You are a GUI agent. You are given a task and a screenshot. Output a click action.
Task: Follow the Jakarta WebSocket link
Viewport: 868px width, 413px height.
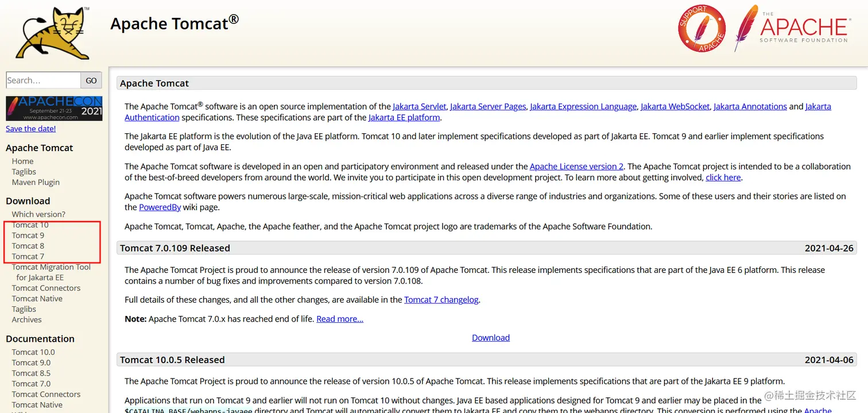pos(675,107)
